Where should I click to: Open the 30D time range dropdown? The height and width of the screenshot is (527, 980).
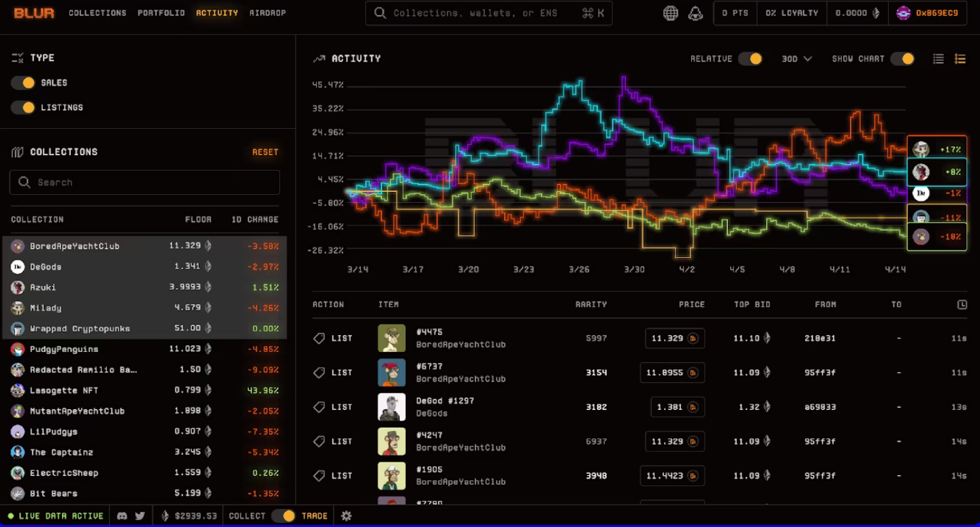[796, 59]
